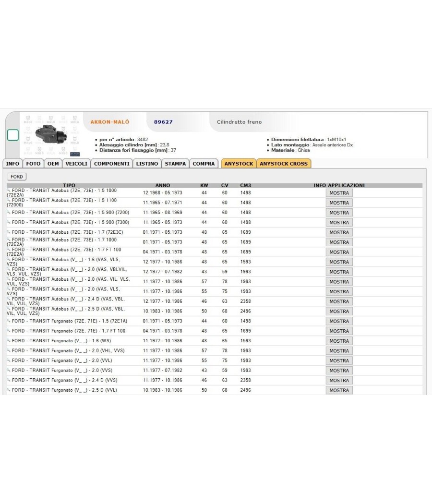Click the 'Cilindretto freno' product description
The height and width of the screenshot is (504, 432).
tap(239, 122)
